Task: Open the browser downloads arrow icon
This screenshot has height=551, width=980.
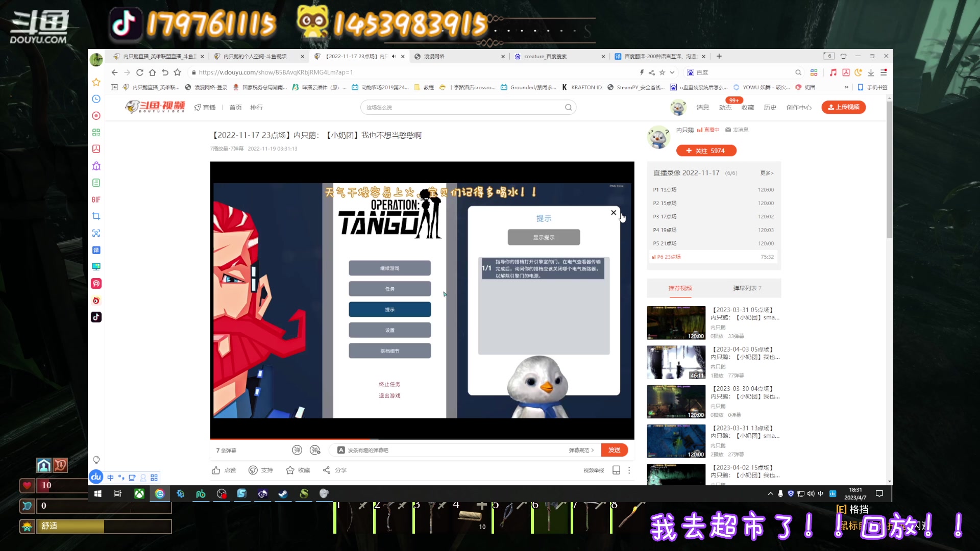Action: 871,72
